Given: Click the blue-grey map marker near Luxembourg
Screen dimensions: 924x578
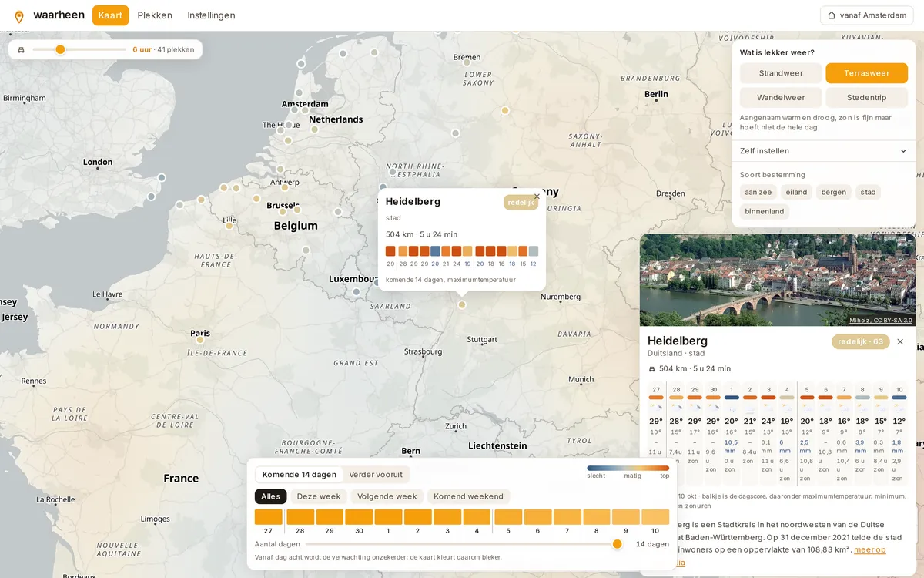Looking at the screenshot, I should click(x=356, y=292).
